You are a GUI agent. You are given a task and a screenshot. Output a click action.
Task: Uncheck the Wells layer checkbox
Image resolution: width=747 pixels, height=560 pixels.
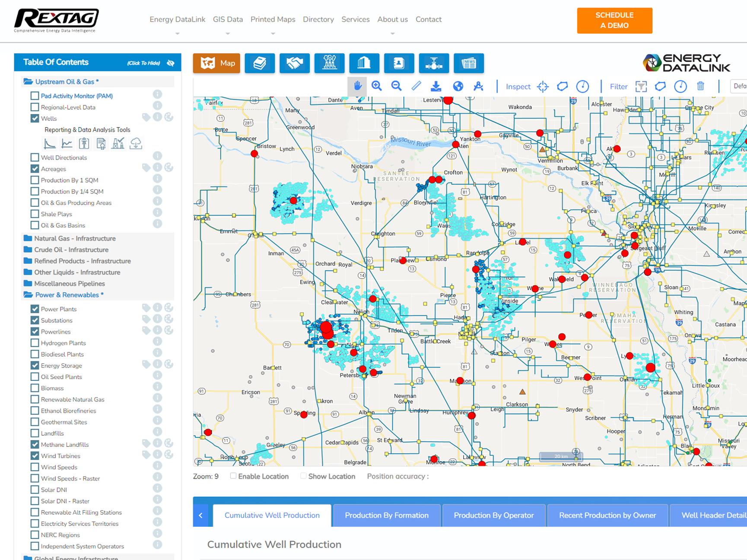pyautogui.click(x=35, y=118)
